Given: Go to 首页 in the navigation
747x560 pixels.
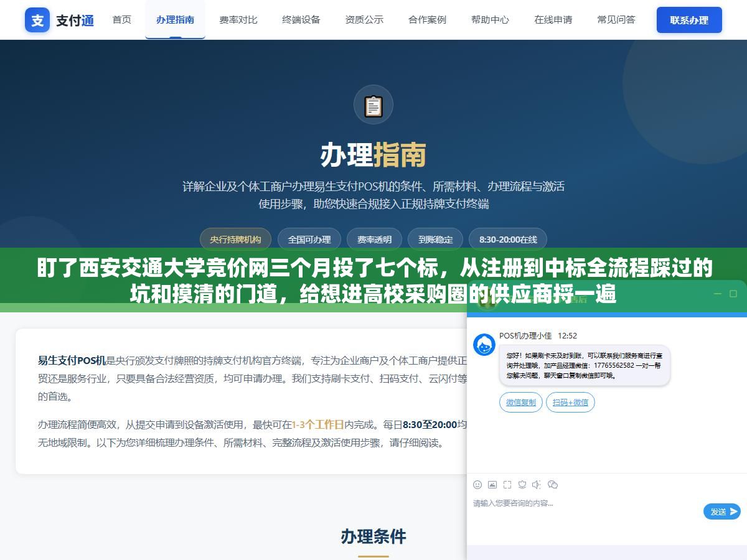Looking at the screenshot, I should pyautogui.click(x=122, y=20).
